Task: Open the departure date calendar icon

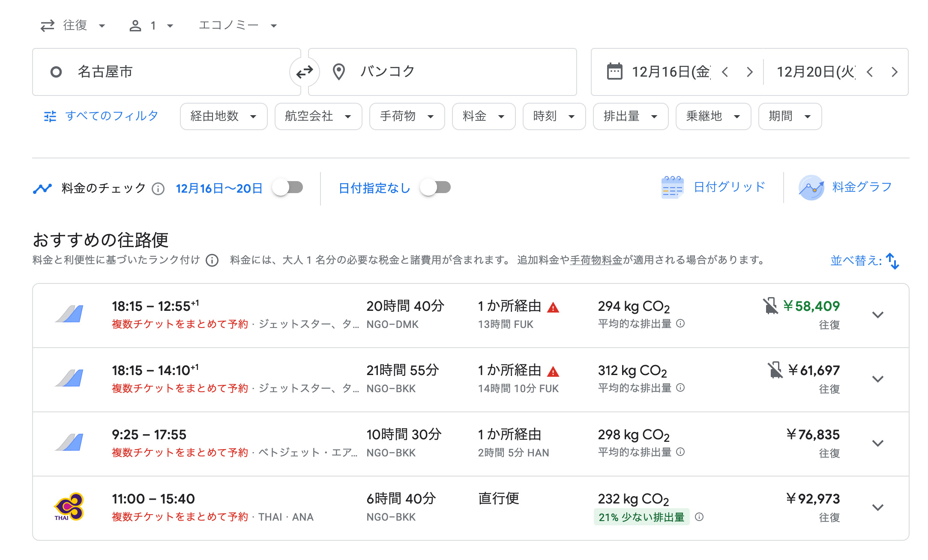Action: [x=614, y=71]
